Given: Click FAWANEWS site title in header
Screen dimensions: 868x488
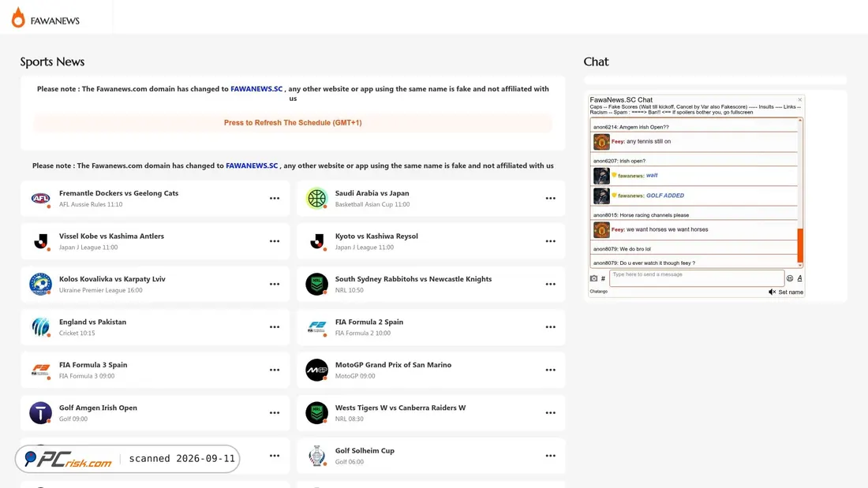Looking at the screenshot, I should 54,20.
